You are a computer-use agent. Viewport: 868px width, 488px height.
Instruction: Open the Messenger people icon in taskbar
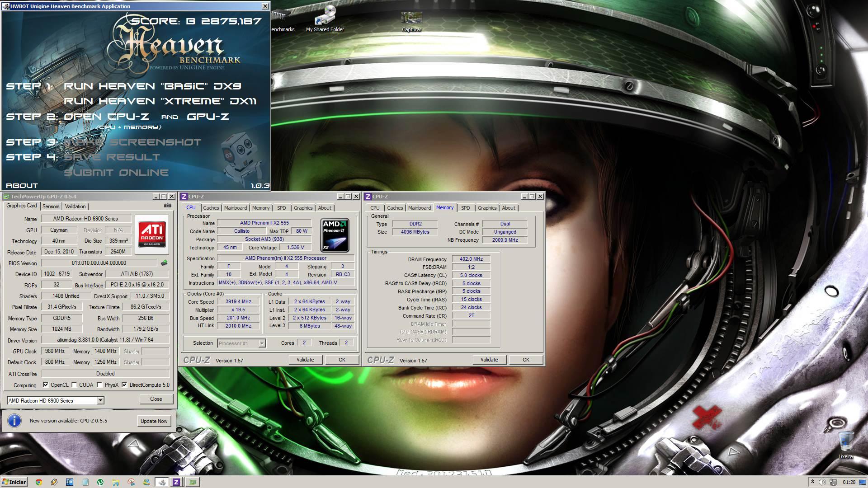click(146, 482)
